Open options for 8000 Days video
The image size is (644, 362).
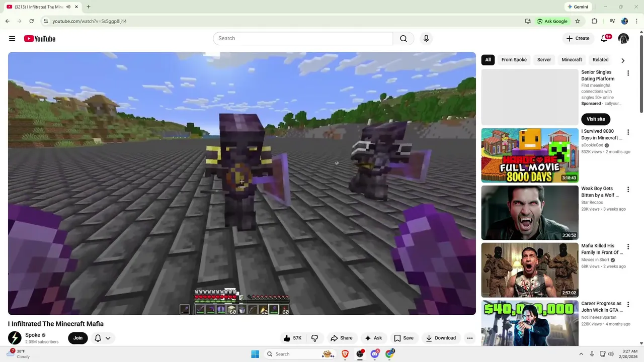pyautogui.click(x=628, y=132)
